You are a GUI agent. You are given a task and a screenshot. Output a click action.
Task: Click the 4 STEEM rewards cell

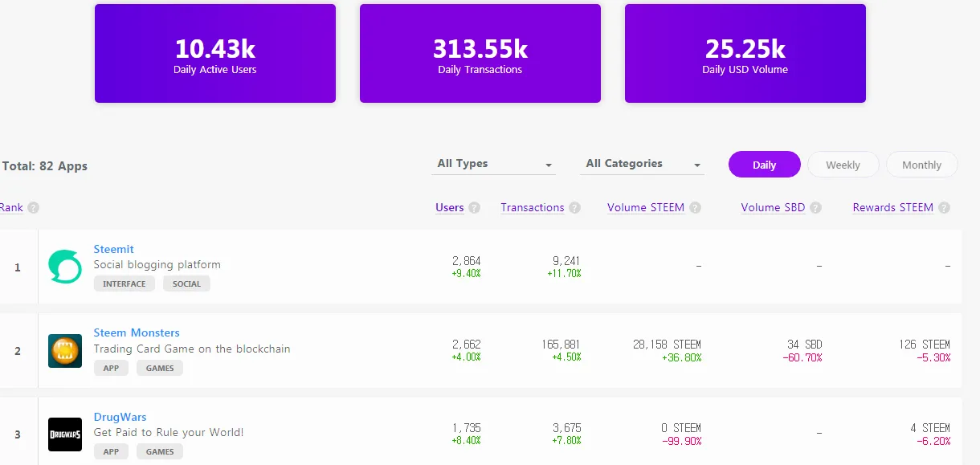pos(930,427)
